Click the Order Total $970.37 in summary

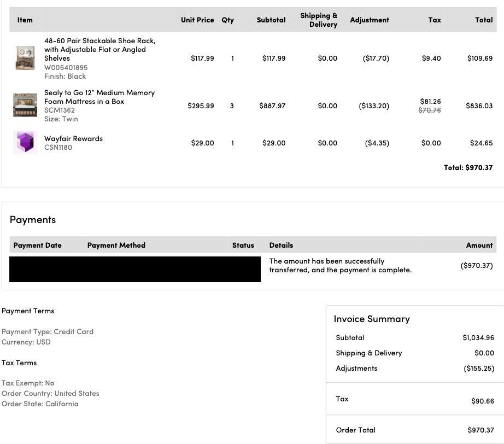pos(480,430)
